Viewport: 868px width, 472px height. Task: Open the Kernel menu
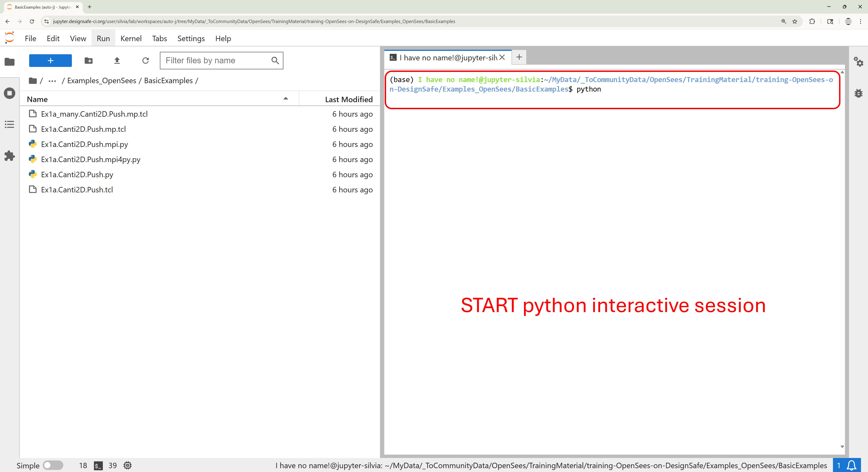[x=131, y=38]
